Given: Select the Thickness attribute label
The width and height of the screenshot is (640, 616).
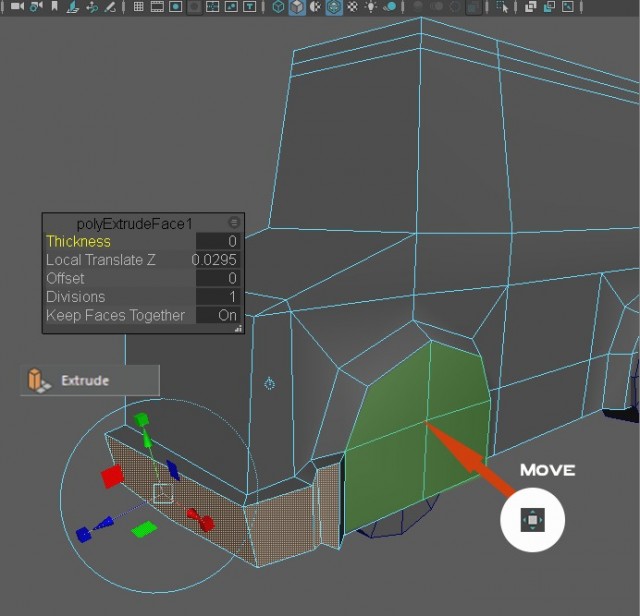Looking at the screenshot, I should (78, 241).
